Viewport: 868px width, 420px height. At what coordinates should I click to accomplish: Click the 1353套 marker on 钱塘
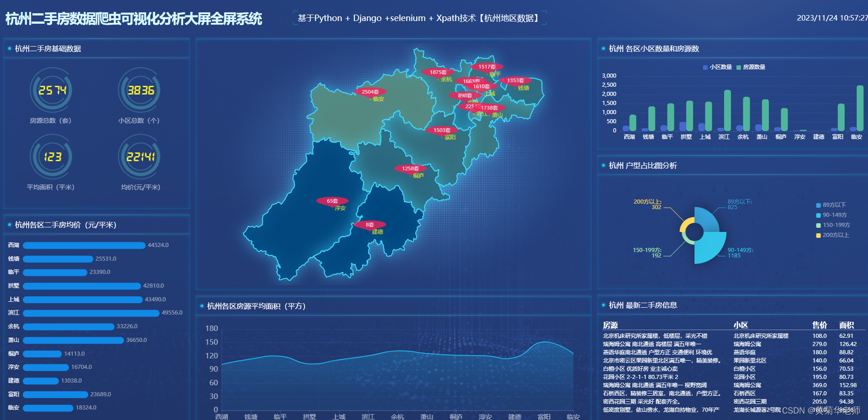tap(515, 80)
